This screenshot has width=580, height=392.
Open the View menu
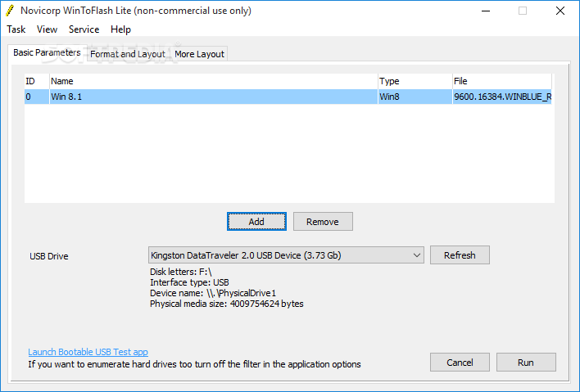pyautogui.click(x=47, y=29)
